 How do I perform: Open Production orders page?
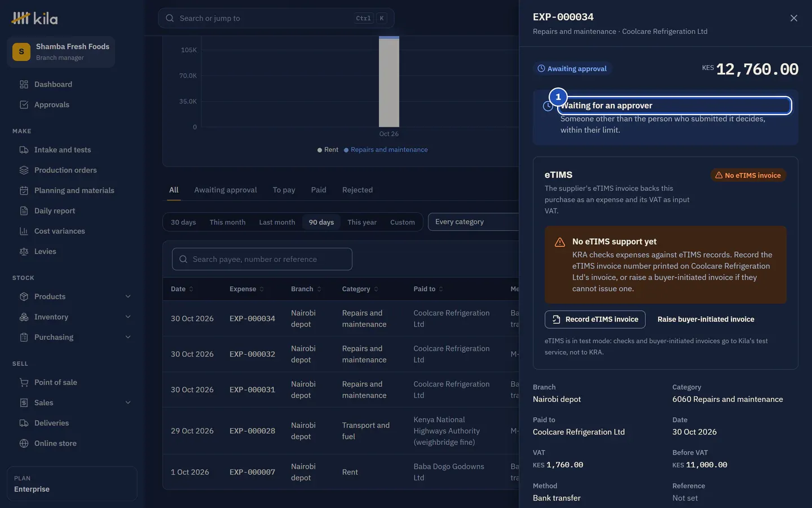coord(72,170)
